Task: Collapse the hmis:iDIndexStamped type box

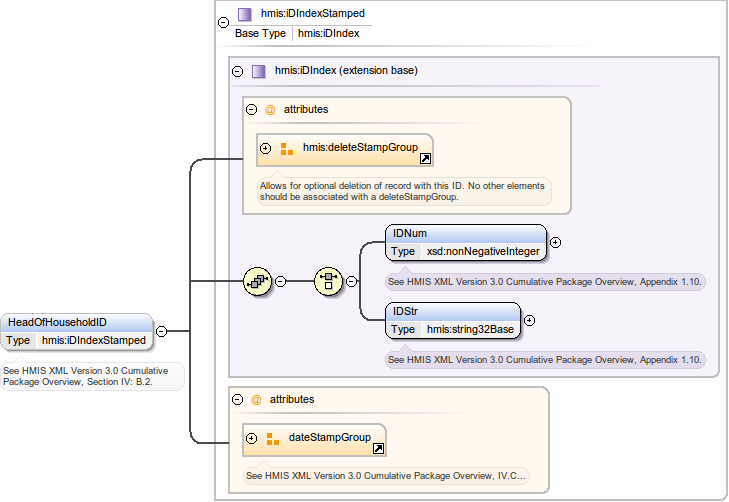Action: 223,22
